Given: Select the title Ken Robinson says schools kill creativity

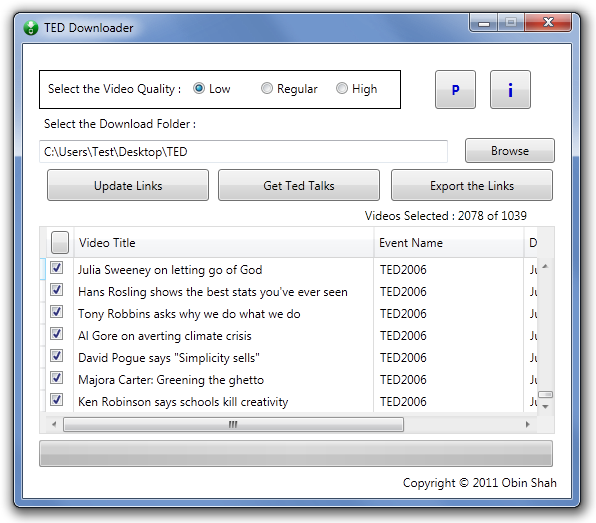Looking at the screenshot, I should [x=183, y=402].
